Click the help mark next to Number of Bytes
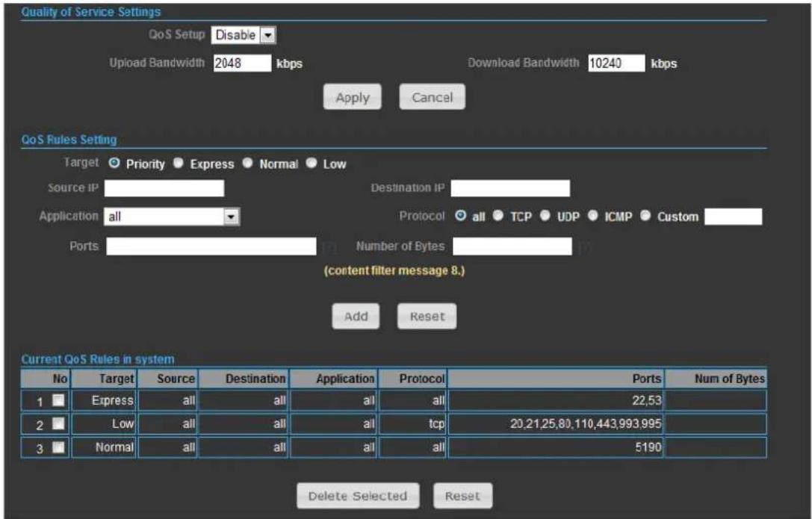 [x=584, y=247]
